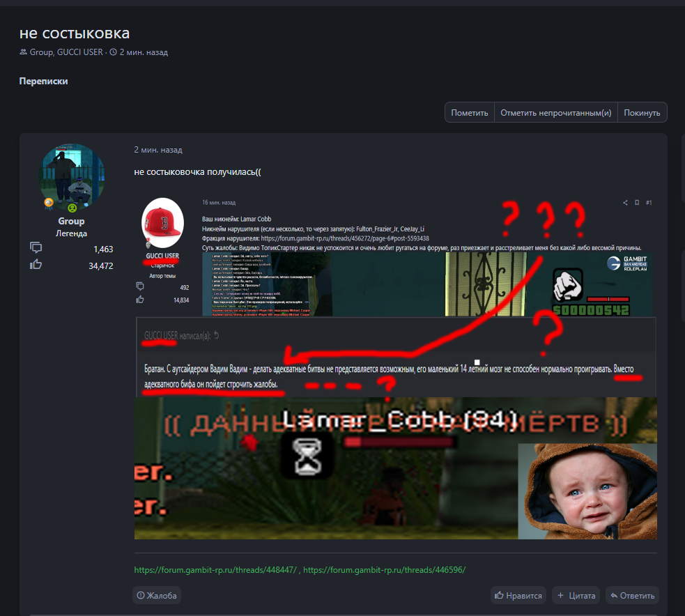Viewport: 685px width, 616px height.
Task: Click the green online status badge
Action: click(x=72, y=208)
